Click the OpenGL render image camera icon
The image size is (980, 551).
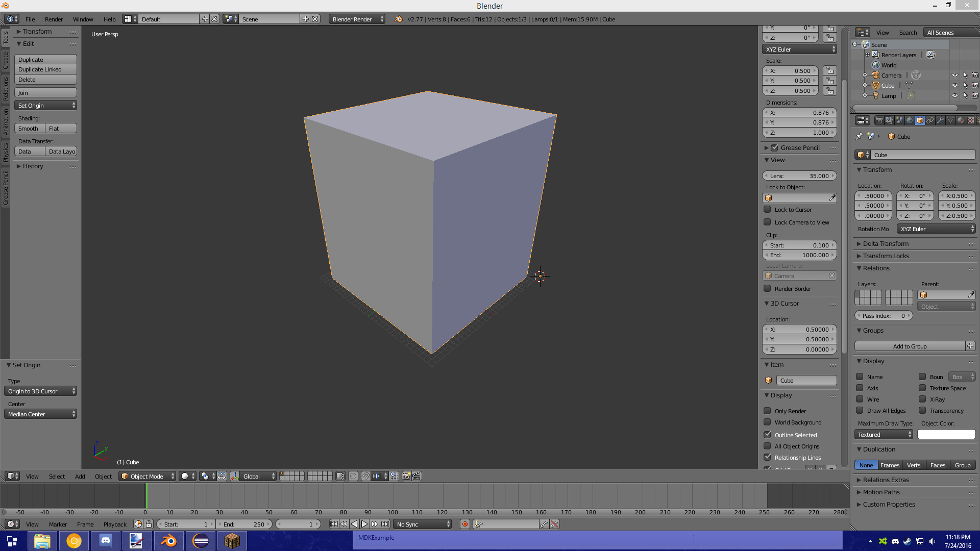(406, 476)
